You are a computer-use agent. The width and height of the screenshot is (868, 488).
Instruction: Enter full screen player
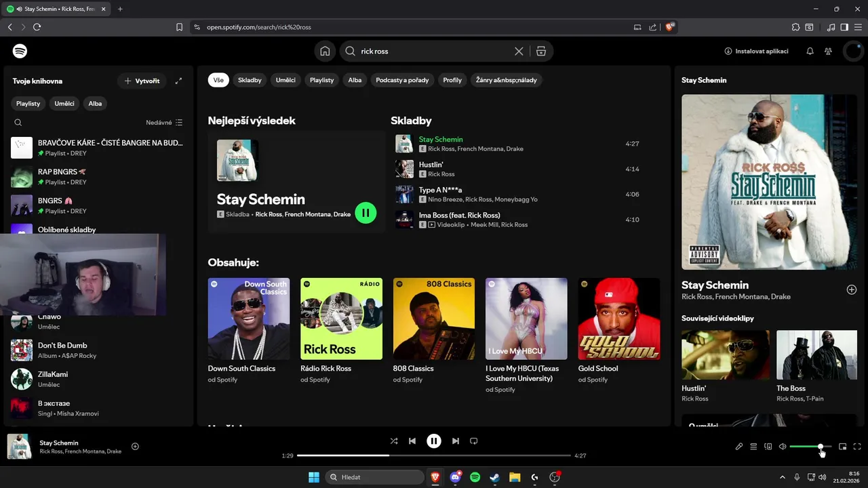coord(857,447)
